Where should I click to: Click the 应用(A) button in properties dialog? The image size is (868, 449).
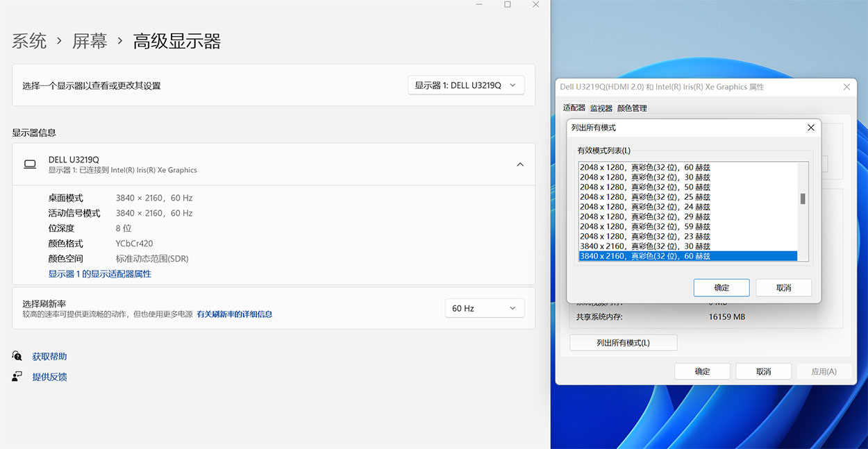pyautogui.click(x=824, y=371)
